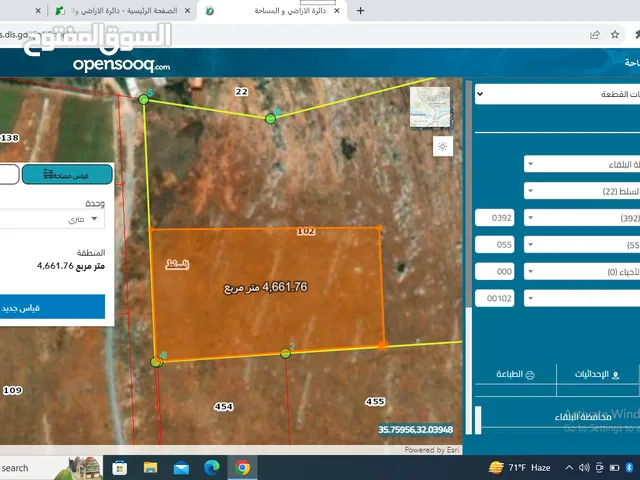Click the parcel label 454
Image resolution: width=640 pixels, height=480 pixels.
pyautogui.click(x=224, y=407)
